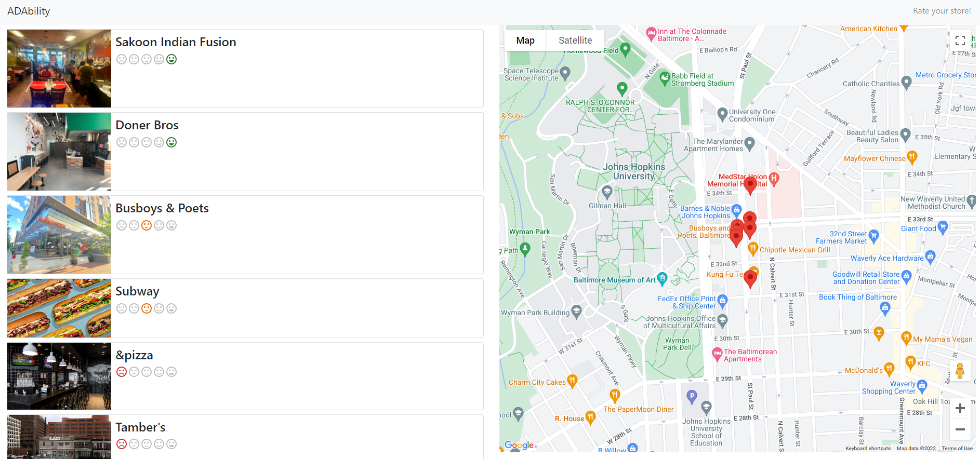Open the ADAbility home link
Screen dimensions: 980x459
[x=29, y=11]
